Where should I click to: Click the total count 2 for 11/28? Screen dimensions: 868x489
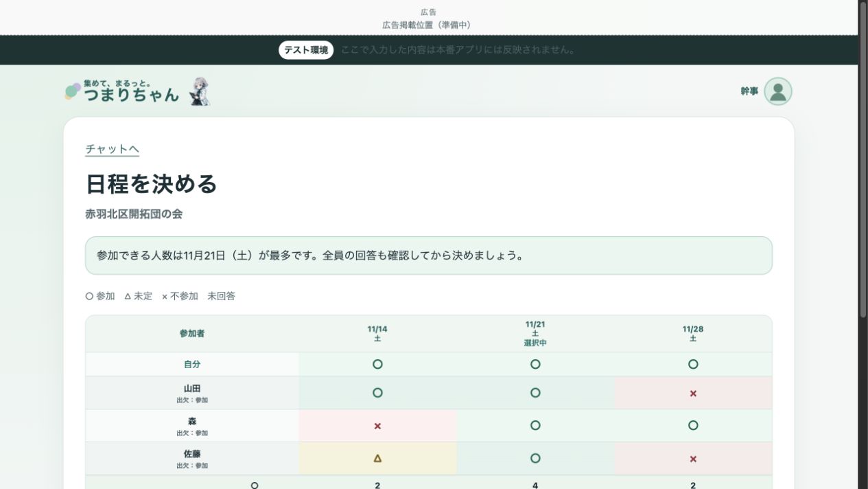tap(693, 485)
